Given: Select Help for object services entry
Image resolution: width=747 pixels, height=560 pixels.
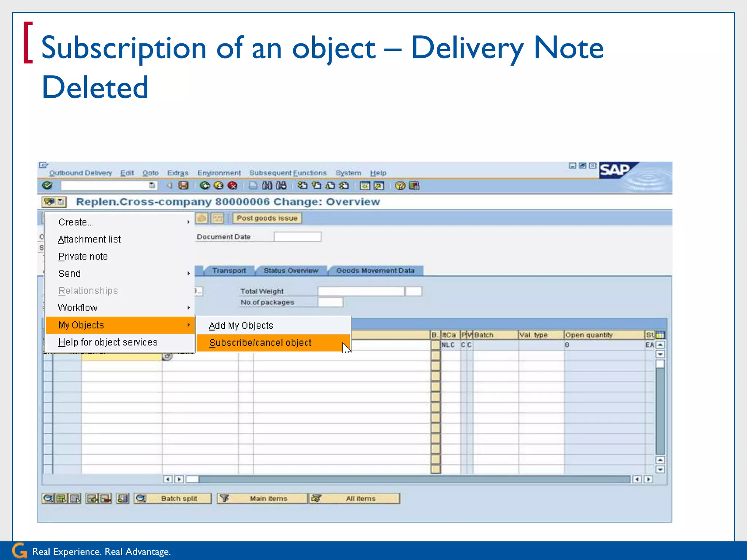Looking at the screenshot, I should point(120,342).
